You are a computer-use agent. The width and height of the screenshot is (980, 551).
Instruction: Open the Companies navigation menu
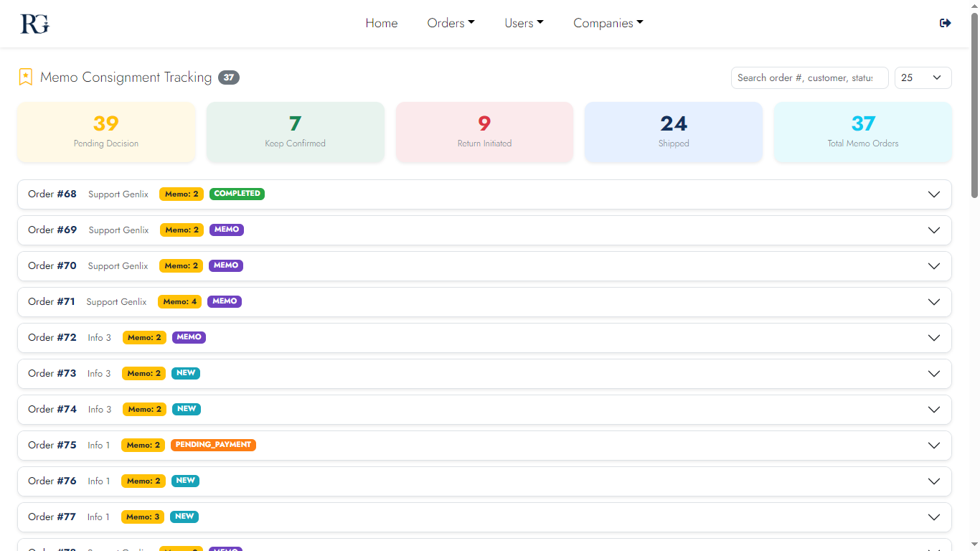608,23
